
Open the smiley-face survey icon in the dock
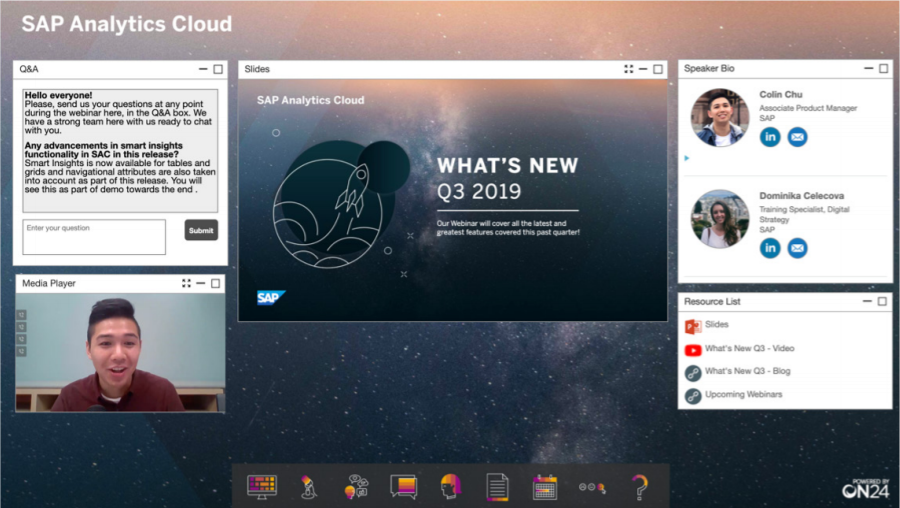click(x=592, y=487)
